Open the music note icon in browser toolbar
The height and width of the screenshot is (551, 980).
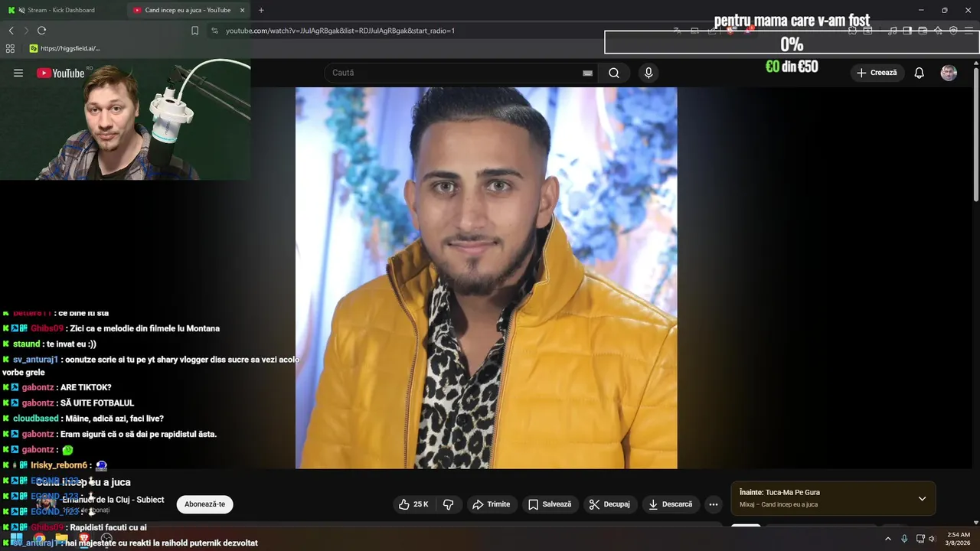coord(892,31)
